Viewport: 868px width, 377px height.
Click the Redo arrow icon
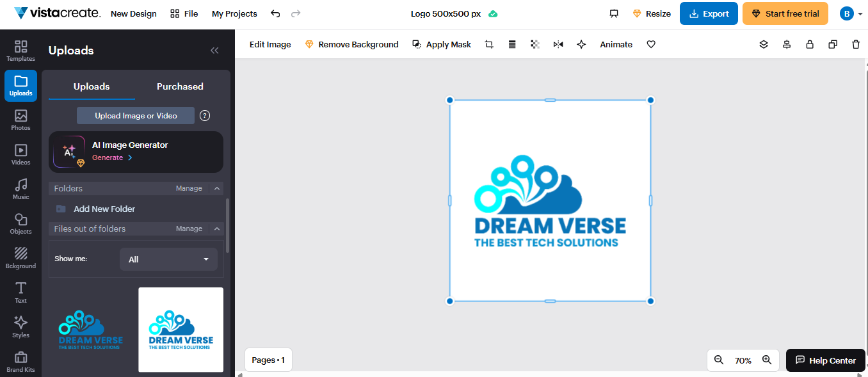click(296, 13)
